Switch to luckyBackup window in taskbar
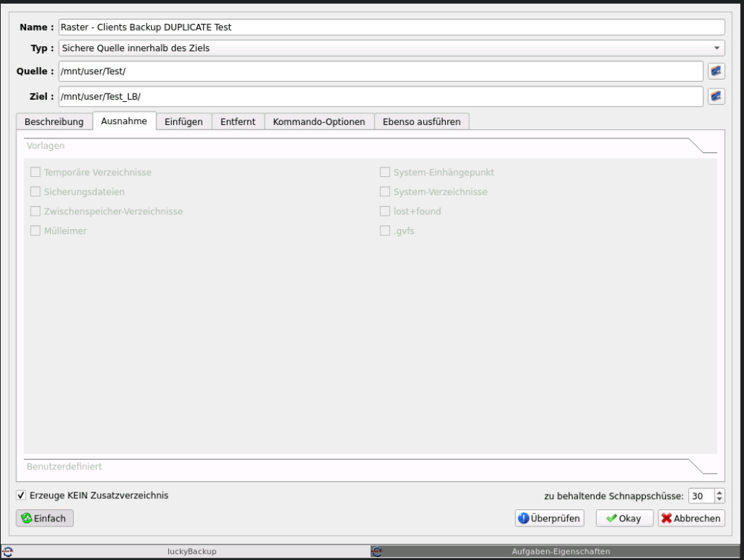744x560 pixels. (x=185, y=552)
